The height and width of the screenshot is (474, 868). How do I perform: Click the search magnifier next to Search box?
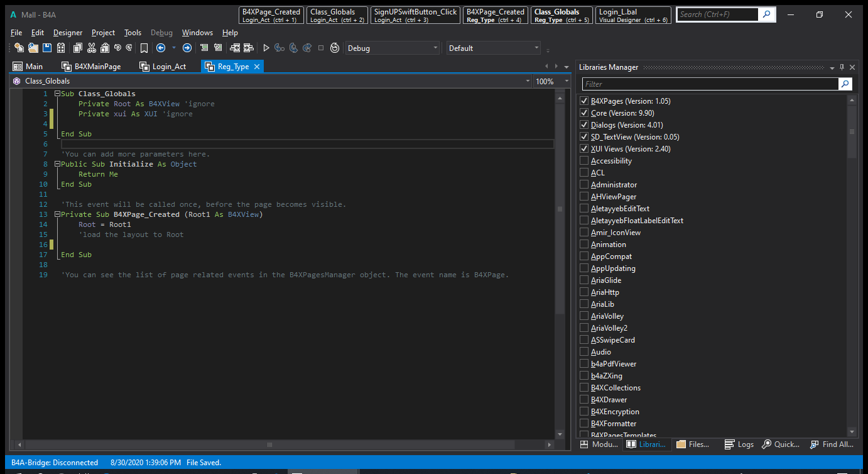click(767, 14)
